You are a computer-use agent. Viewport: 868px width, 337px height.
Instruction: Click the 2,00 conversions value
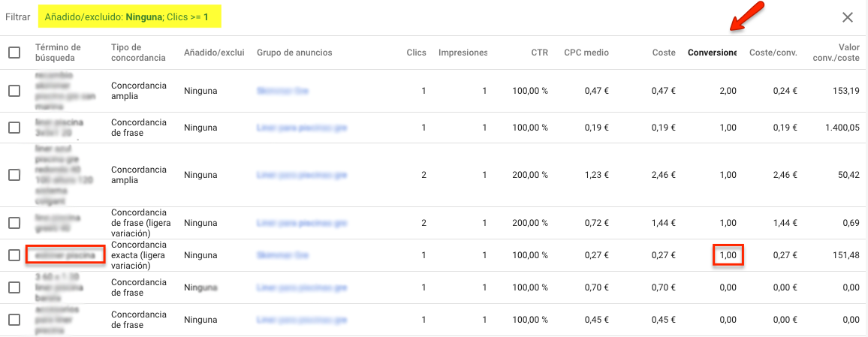tap(728, 91)
